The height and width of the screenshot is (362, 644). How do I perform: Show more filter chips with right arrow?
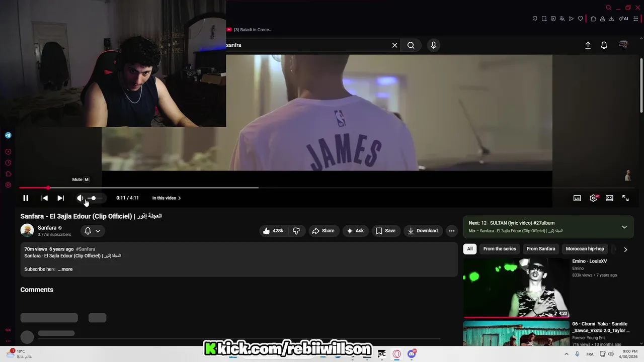(625, 249)
